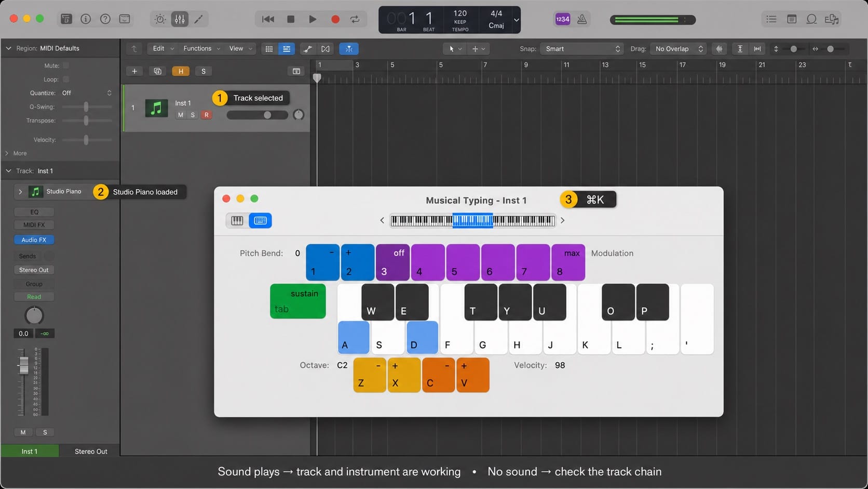Shift keyboard range right with arrow
Viewport: 868px width, 489px height.
(562, 220)
